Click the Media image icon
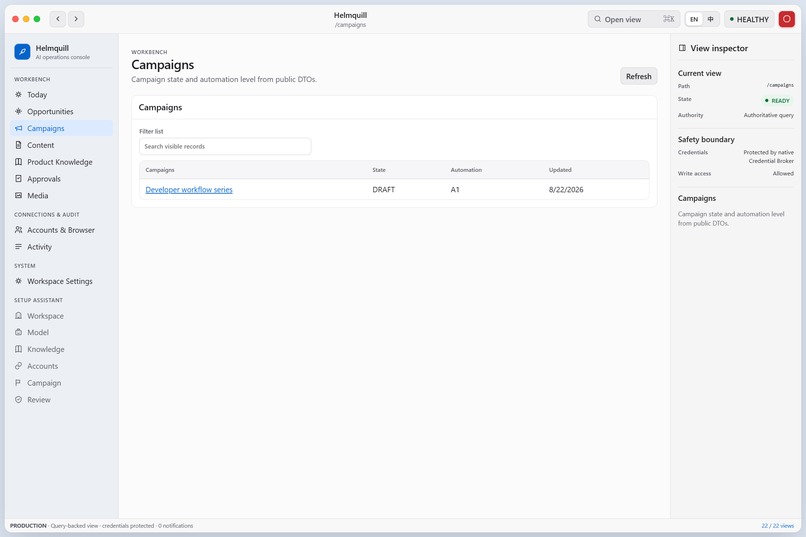Screen dimensions: 806x537 [19, 195]
